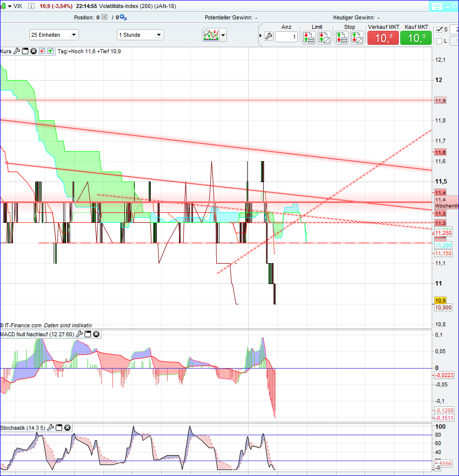Click the second Limit order icon
The image size is (459, 476).
coord(324,38)
